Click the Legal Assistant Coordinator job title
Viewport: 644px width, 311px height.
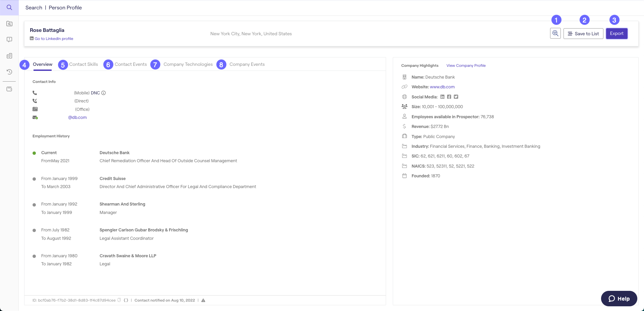click(x=126, y=238)
